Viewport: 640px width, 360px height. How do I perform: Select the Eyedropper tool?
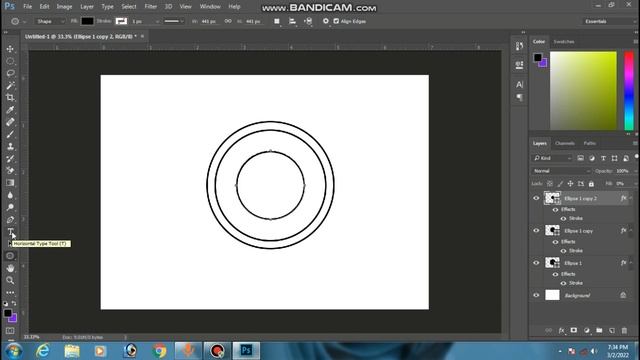pyautogui.click(x=10, y=110)
